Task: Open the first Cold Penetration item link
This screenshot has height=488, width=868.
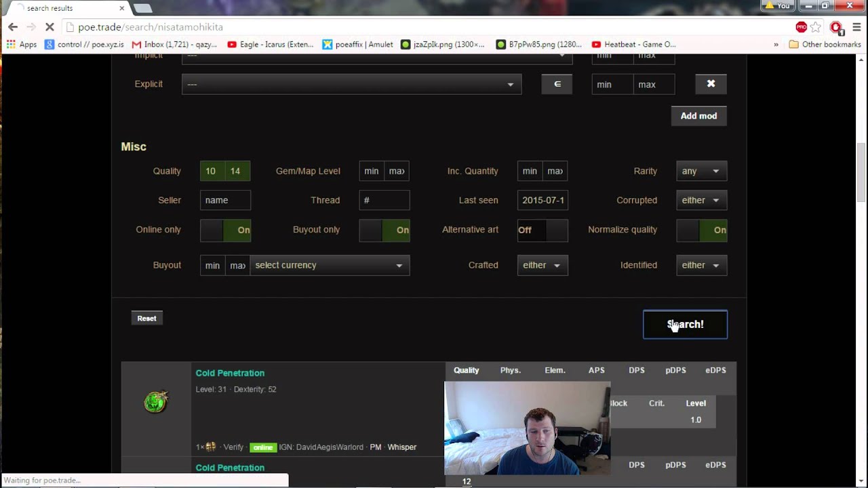Action: click(x=230, y=373)
